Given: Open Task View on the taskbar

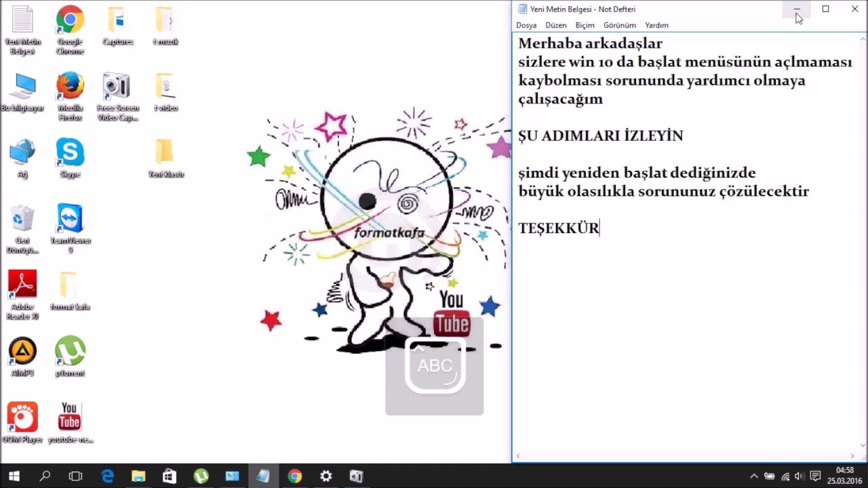Looking at the screenshot, I should pos(76,476).
